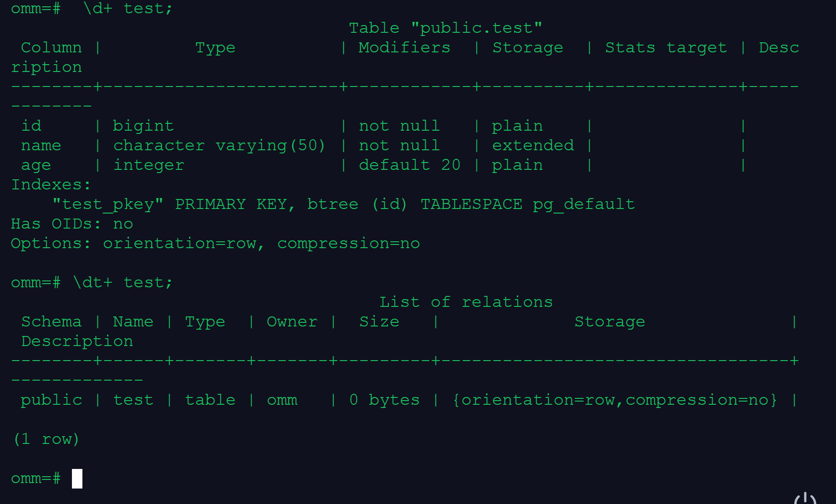Viewport: 836px width, 504px height.
Task: Click the '(1 row)' result count
Action: [46, 439]
